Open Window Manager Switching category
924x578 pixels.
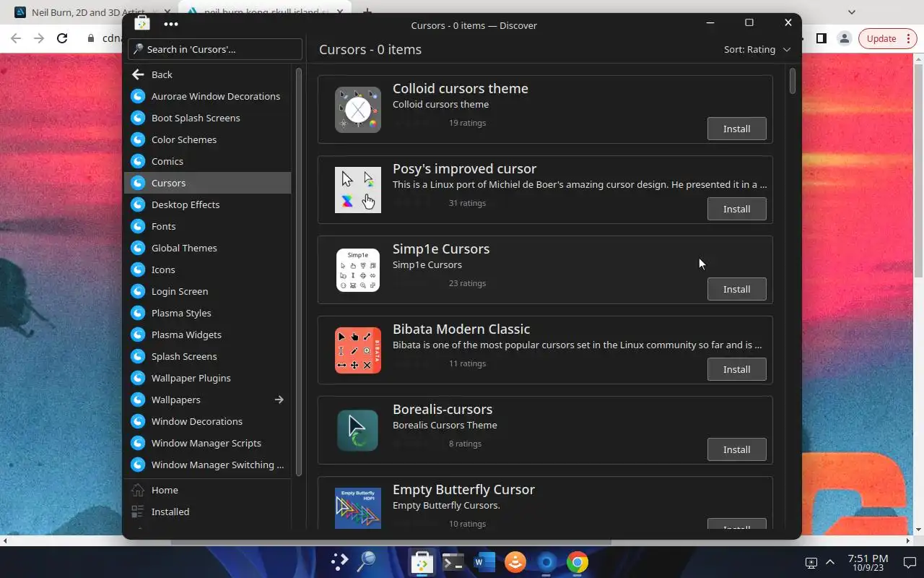tap(208, 465)
